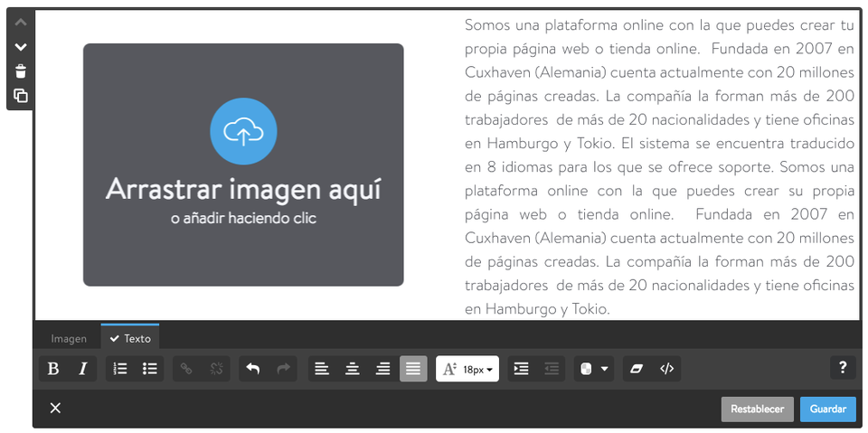Click the Restablecer button
Viewport: 868px width, 433px height.
tap(758, 409)
